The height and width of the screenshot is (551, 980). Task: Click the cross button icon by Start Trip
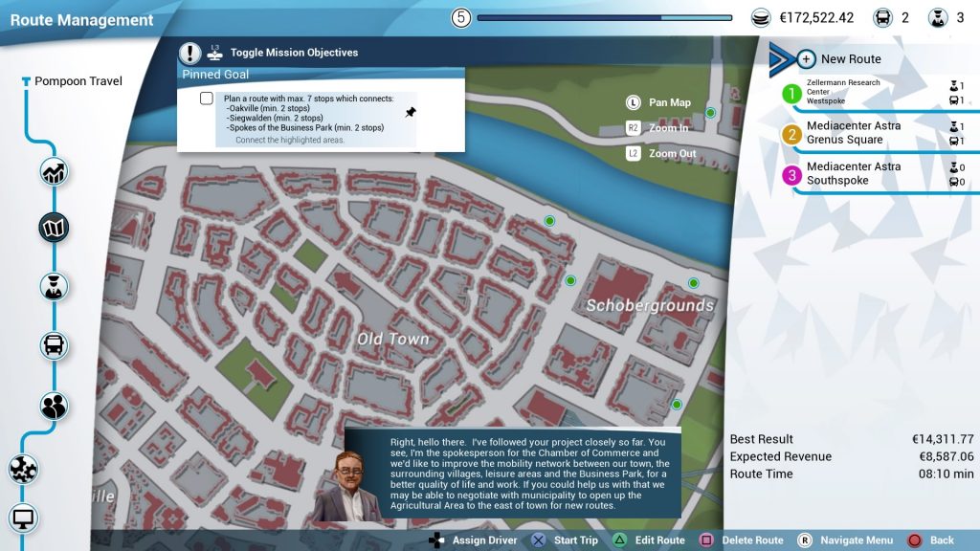(538, 540)
